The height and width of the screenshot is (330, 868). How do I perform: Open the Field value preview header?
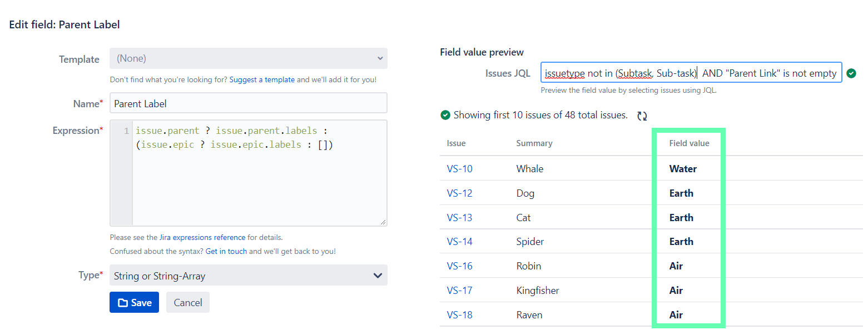pos(482,52)
